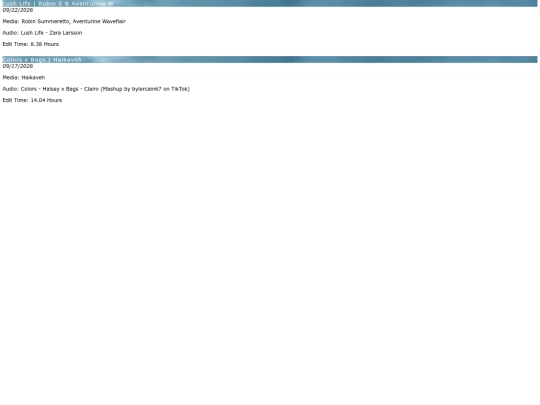Click 'Audio: Colors - Halsey x Bags - Clairo' line

pos(96,89)
